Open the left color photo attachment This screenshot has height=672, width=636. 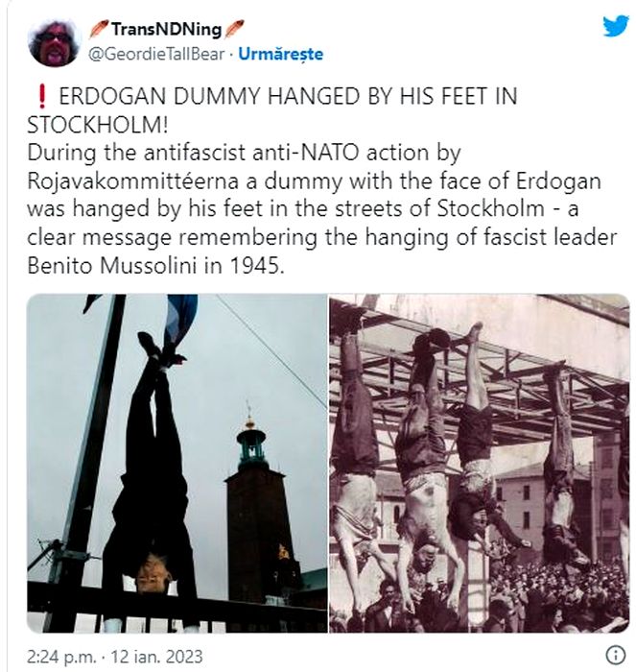177,464
